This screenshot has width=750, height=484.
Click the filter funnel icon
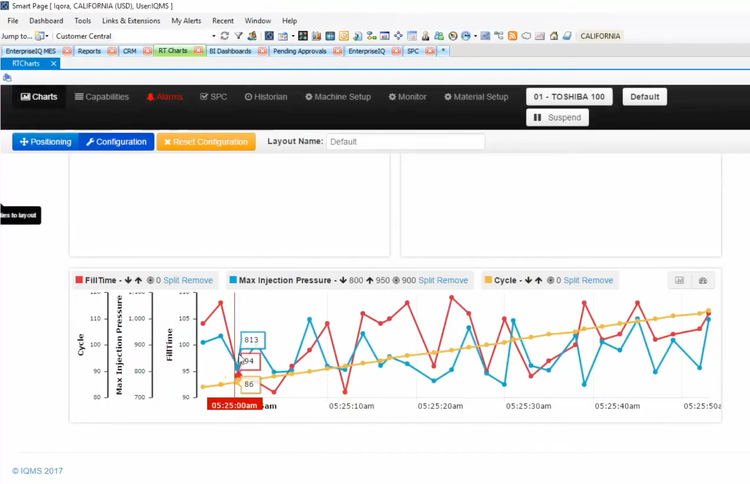coord(238,36)
